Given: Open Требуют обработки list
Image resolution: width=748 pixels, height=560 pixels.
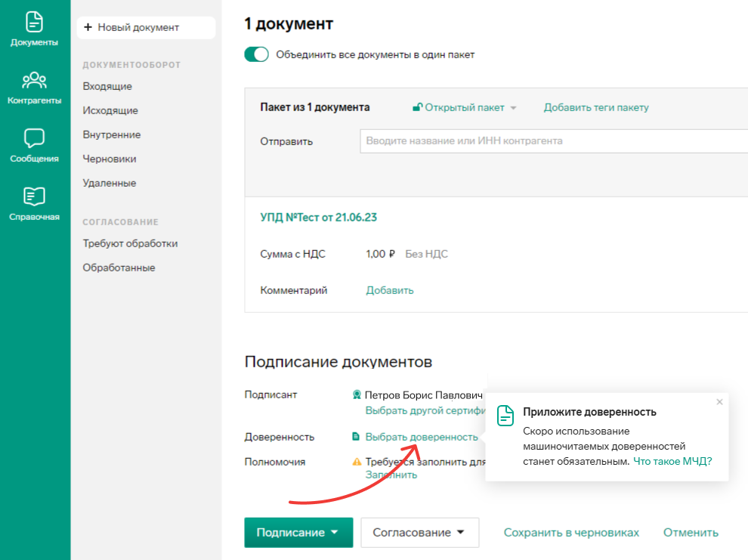Looking at the screenshot, I should tap(130, 243).
